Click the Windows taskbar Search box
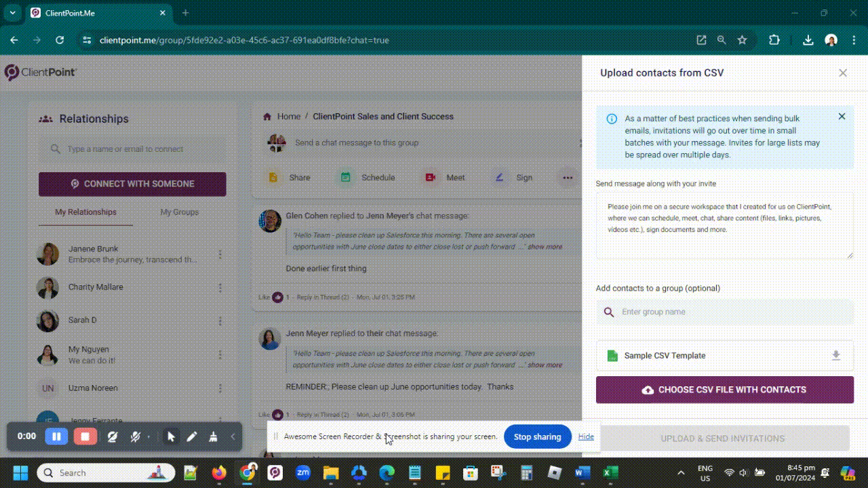 tap(106, 472)
